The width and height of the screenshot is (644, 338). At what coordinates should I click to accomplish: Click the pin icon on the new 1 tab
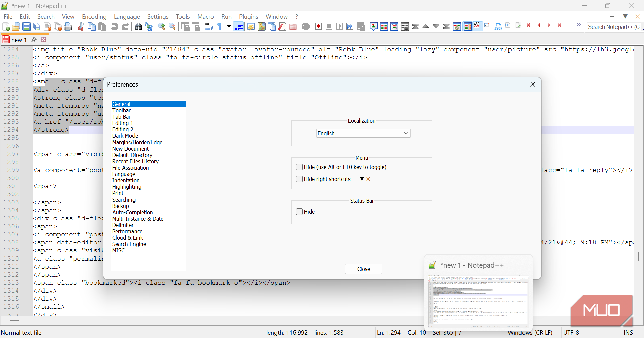[34, 40]
